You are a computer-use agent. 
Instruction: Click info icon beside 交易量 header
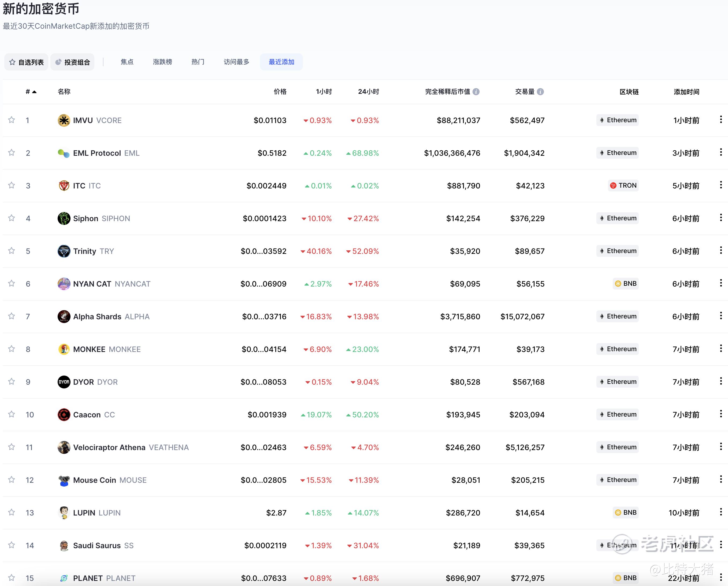(540, 92)
